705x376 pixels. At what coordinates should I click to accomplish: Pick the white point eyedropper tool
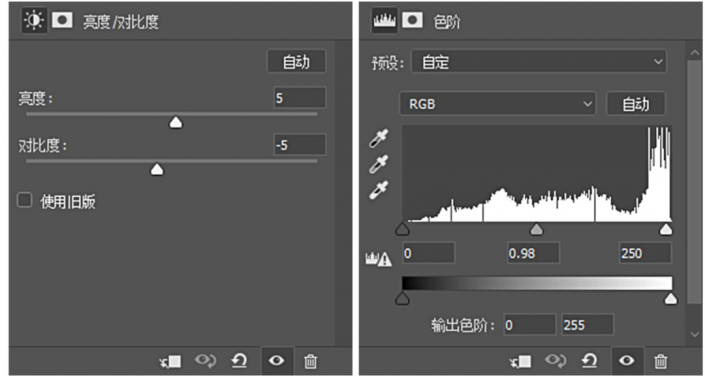379,190
